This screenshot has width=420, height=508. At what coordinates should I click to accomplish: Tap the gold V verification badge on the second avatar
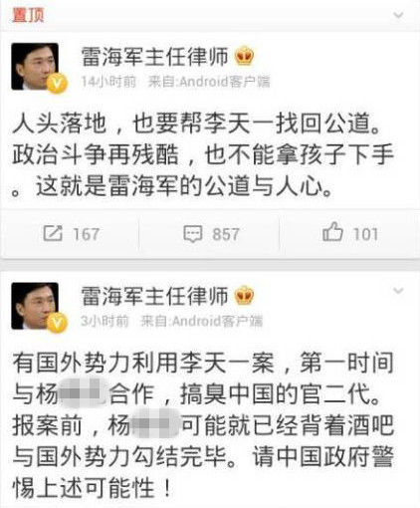click(57, 323)
